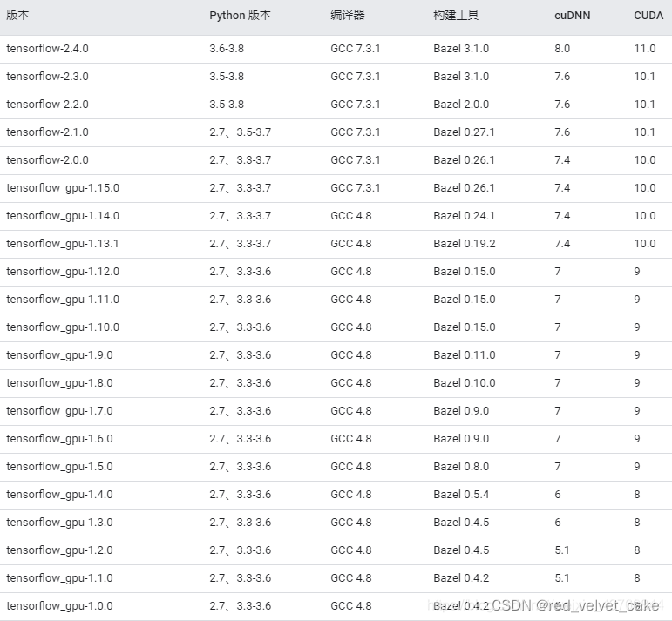Click Bazel 0.24.1 cell
This screenshot has height=621, width=672.
465,215
